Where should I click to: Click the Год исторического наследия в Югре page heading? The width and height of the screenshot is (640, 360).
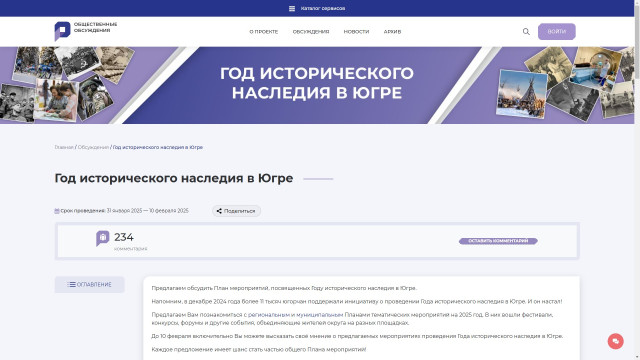coord(174,178)
